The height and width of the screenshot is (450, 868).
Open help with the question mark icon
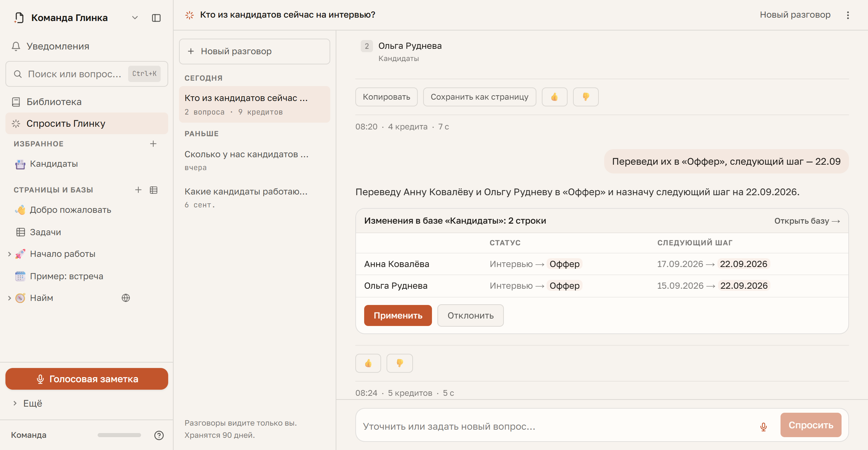[x=159, y=435]
